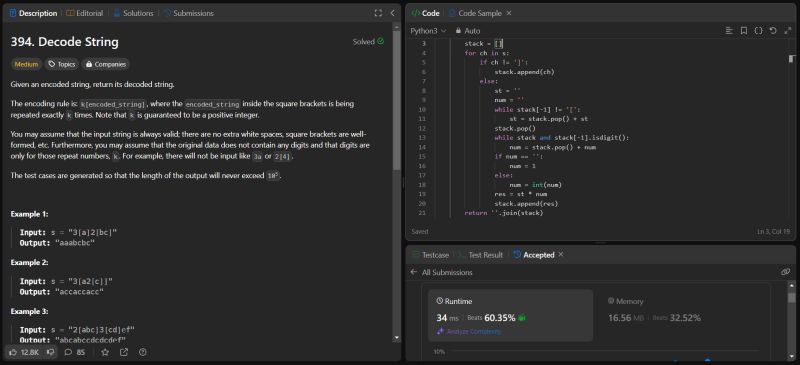This screenshot has width=800, height=365.
Task: Click the 'Example 2:' heading
Action: click(x=30, y=262)
